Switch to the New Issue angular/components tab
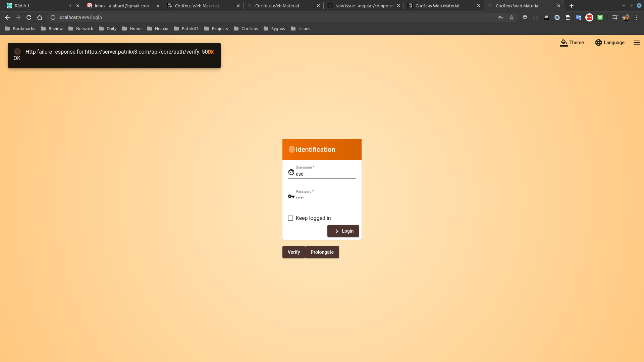 (x=361, y=6)
